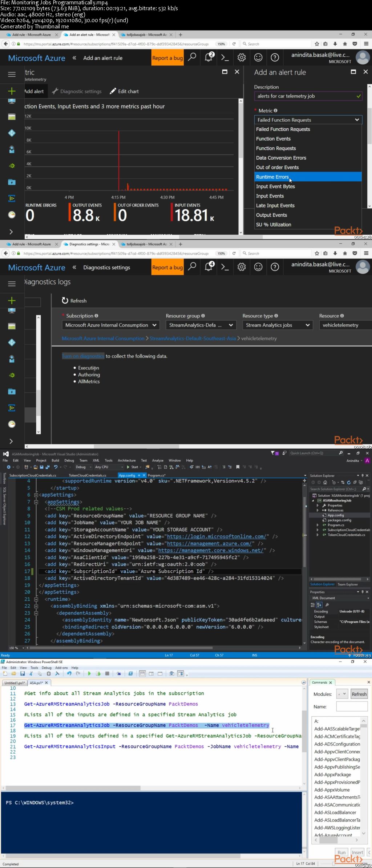372x868 pixels.
Task: Click the home icon in first browser toolbar
Action: pyautogui.click(x=345, y=44)
